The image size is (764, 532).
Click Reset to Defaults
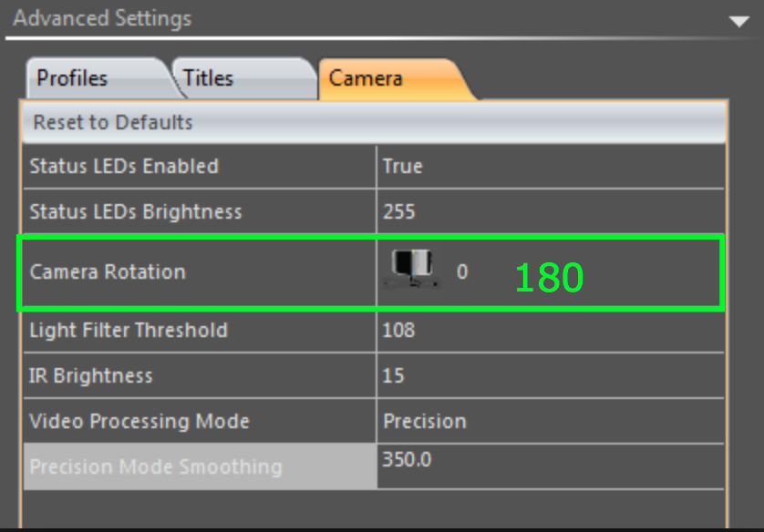tap(112, 123)
